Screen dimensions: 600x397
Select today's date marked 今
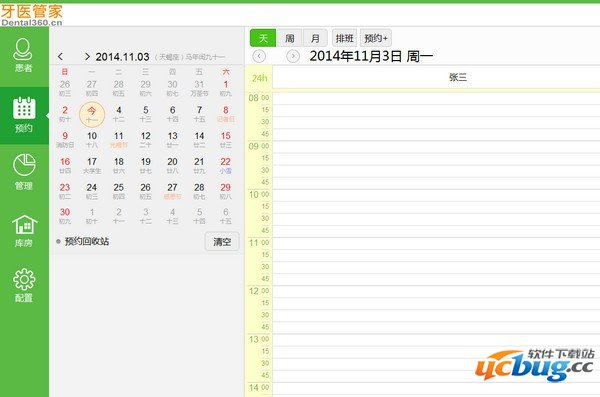[x=92, y=114]
